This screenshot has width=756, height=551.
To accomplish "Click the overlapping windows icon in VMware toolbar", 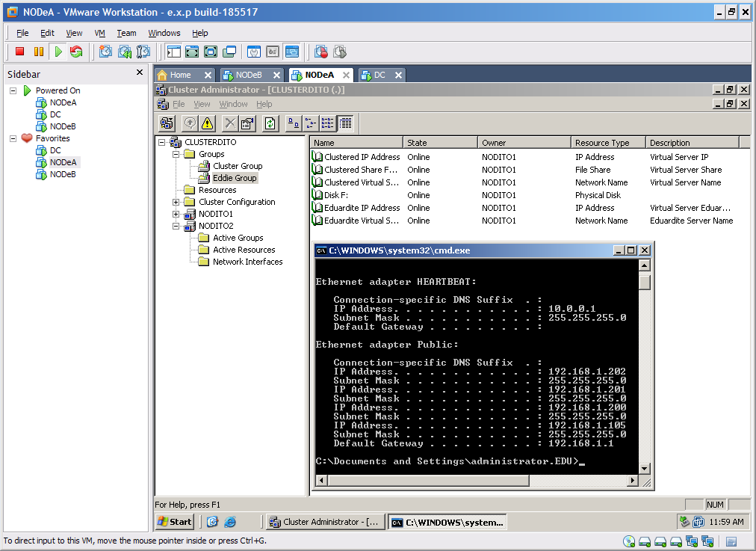I will point(229,52).
